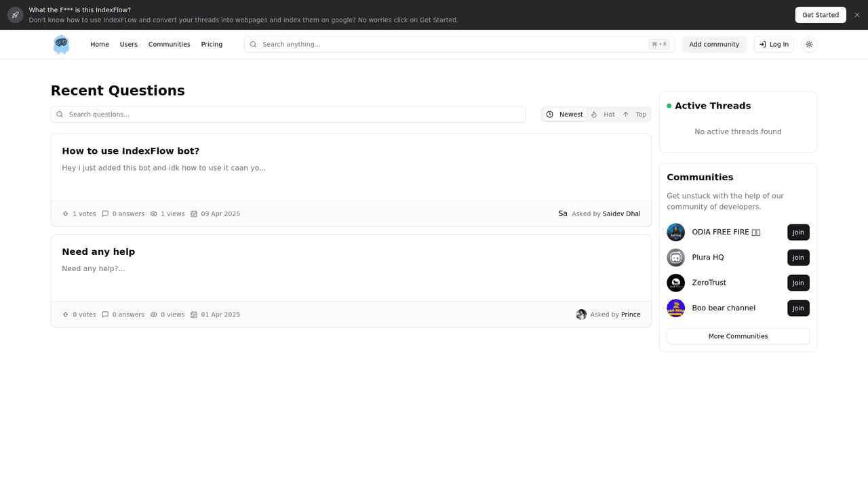868x488 pixels.
Task: Join the Boo bear channel
Action: click(x=798, y=308)
